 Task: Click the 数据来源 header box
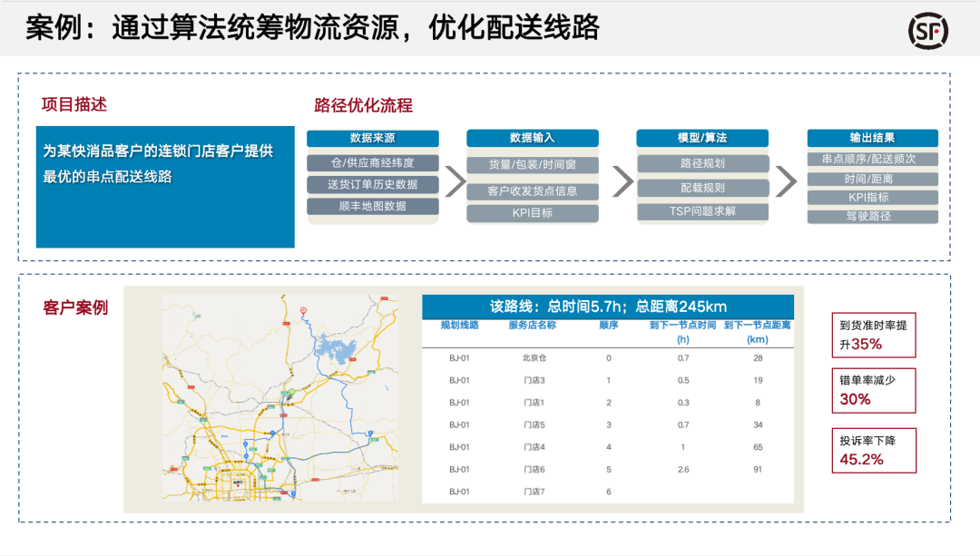pos(373,138)
